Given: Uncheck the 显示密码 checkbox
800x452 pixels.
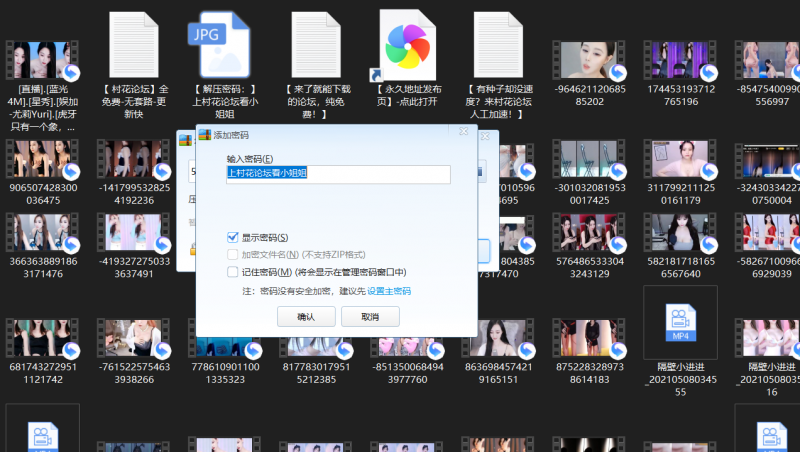Looking at the screenshot, I should point(232,237).
